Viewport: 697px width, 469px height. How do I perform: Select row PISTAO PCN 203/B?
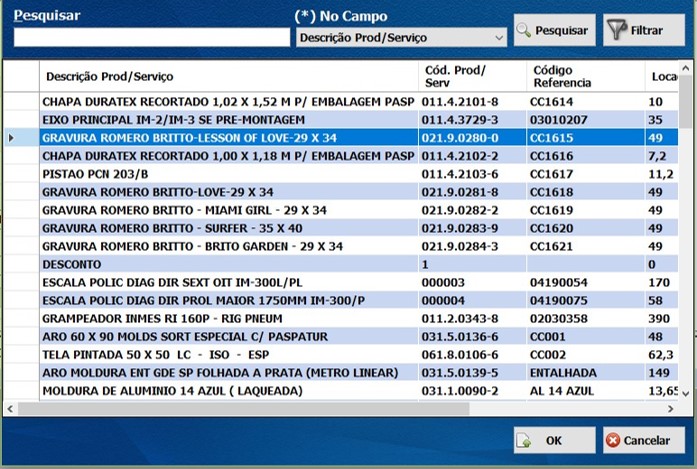pos(358,174)
